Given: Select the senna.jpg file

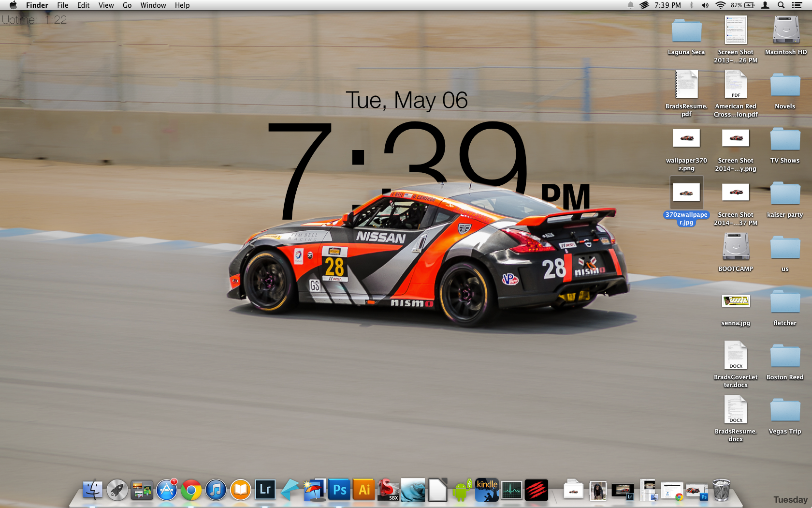Looking at the screenshot, I should [x=736, y=310].
